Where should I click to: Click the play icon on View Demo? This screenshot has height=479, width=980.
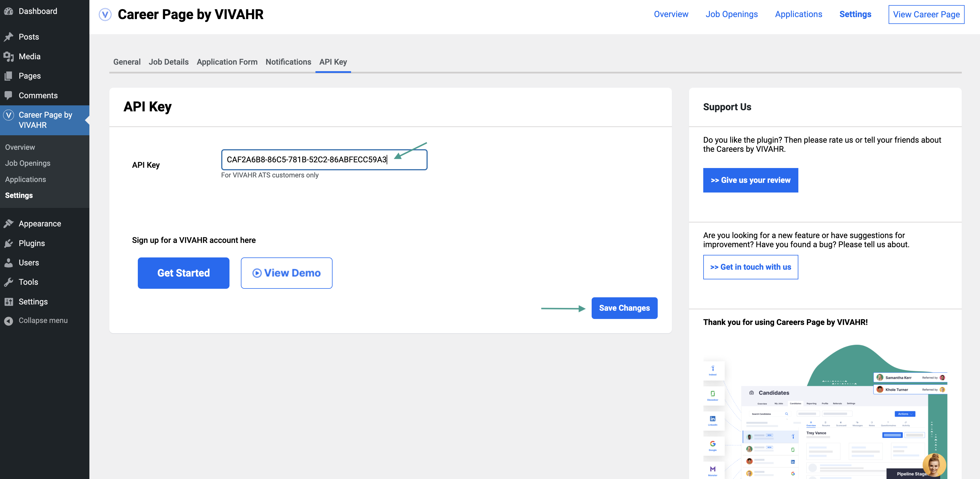point(257,273)
